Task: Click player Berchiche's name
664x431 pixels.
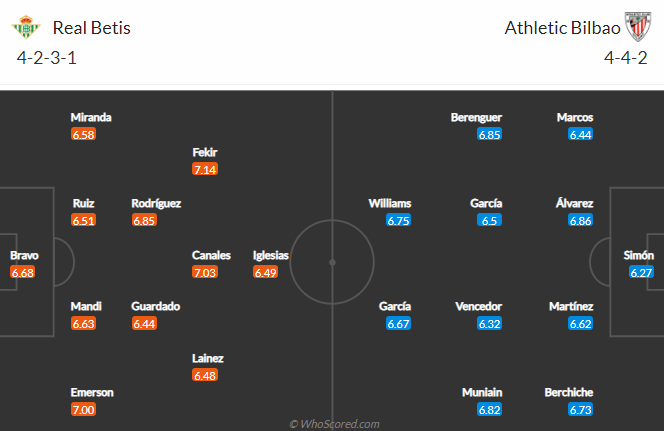Action: tap(569, 392)
